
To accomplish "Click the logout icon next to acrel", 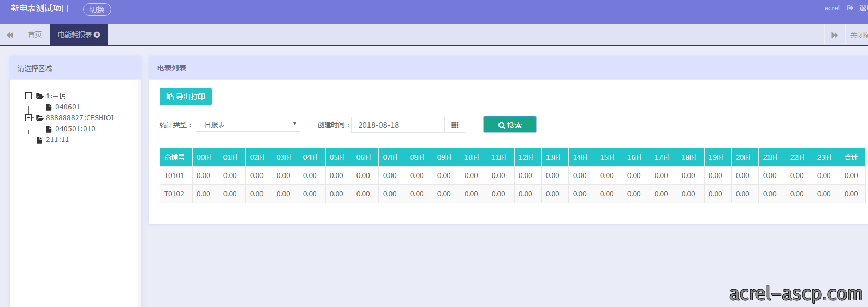I will pos(850,8).
